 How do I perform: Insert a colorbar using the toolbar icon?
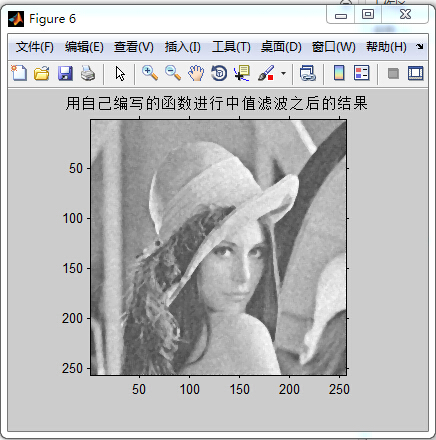tap(339, 73)
